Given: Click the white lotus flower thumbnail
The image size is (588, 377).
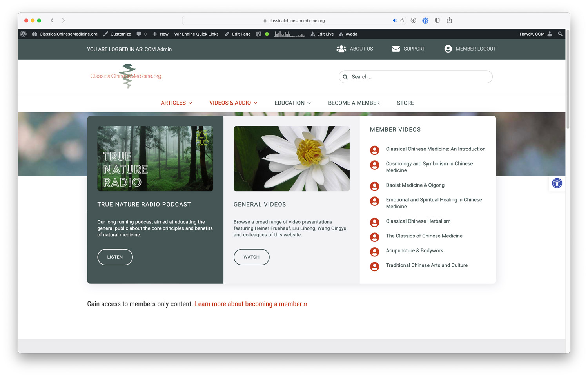Looking at the screenshot, I should click(292, 159).
